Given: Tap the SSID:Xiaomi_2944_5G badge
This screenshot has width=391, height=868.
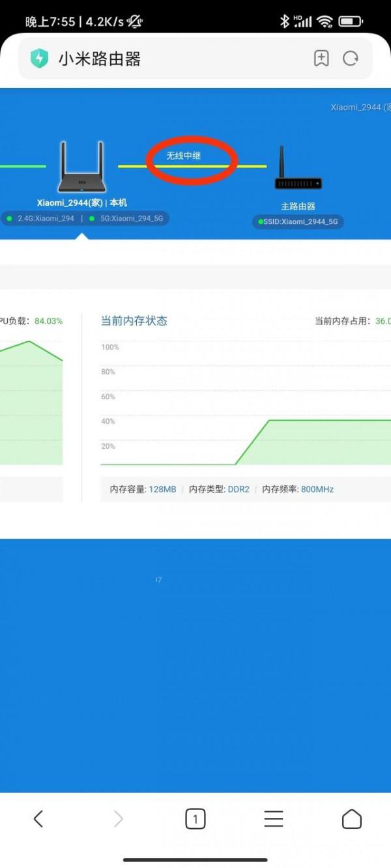Looking at the screenshot, I should coord(298,222).
